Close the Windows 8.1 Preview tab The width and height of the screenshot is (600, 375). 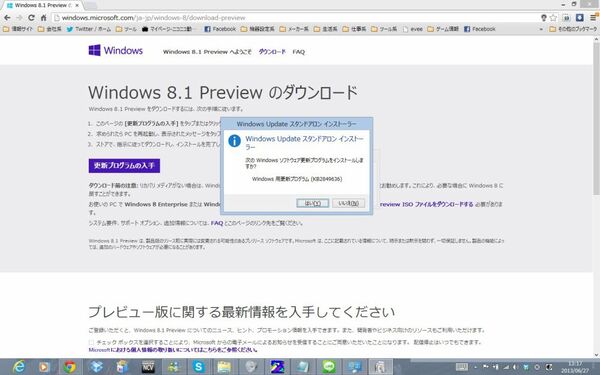77,6
